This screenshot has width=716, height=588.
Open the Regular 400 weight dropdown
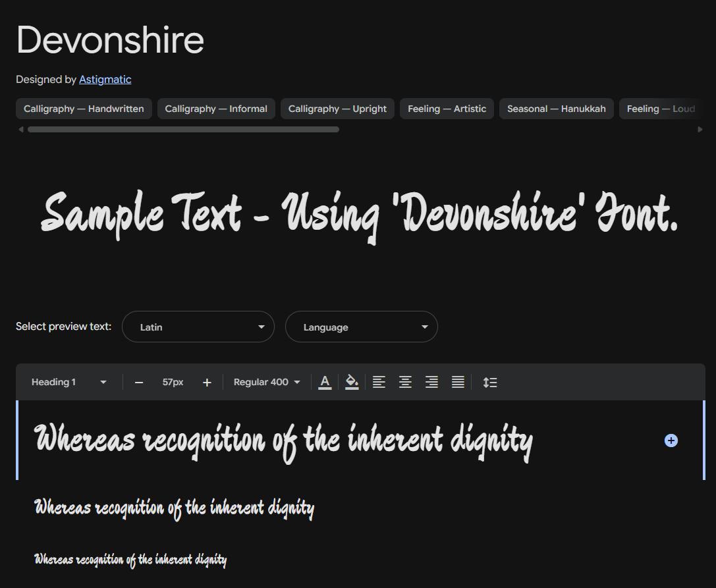click(267, 382)
